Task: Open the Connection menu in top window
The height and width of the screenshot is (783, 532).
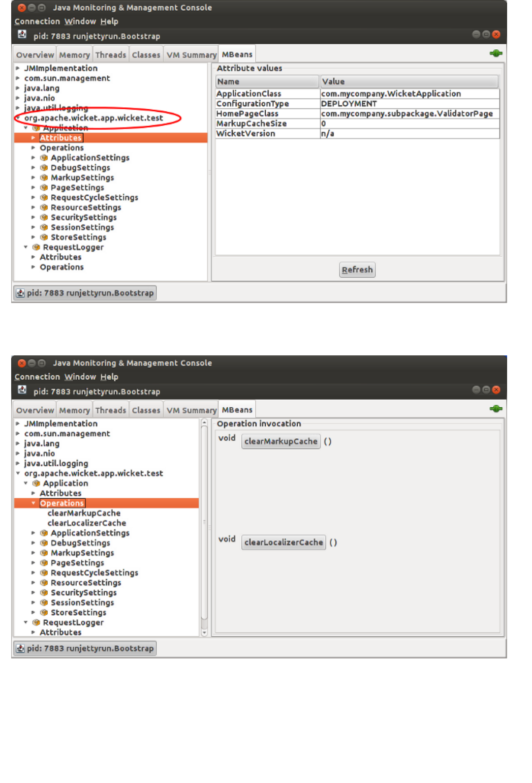Action: click(x=37, y=21)
